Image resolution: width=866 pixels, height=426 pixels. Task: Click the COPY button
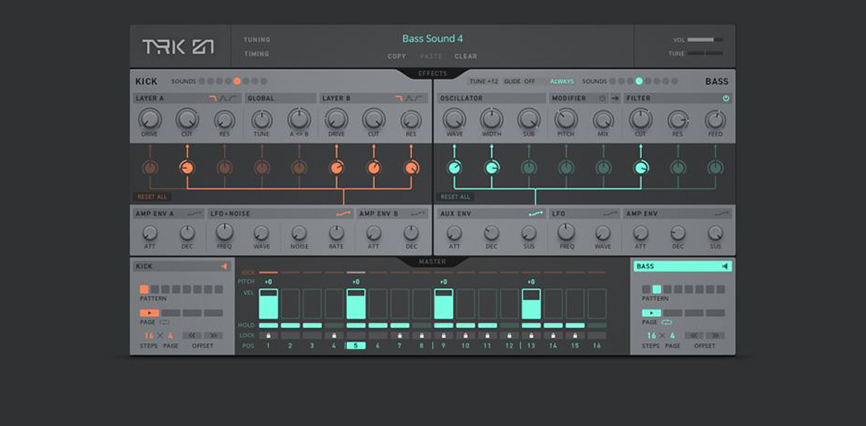[x=397, y=56]
